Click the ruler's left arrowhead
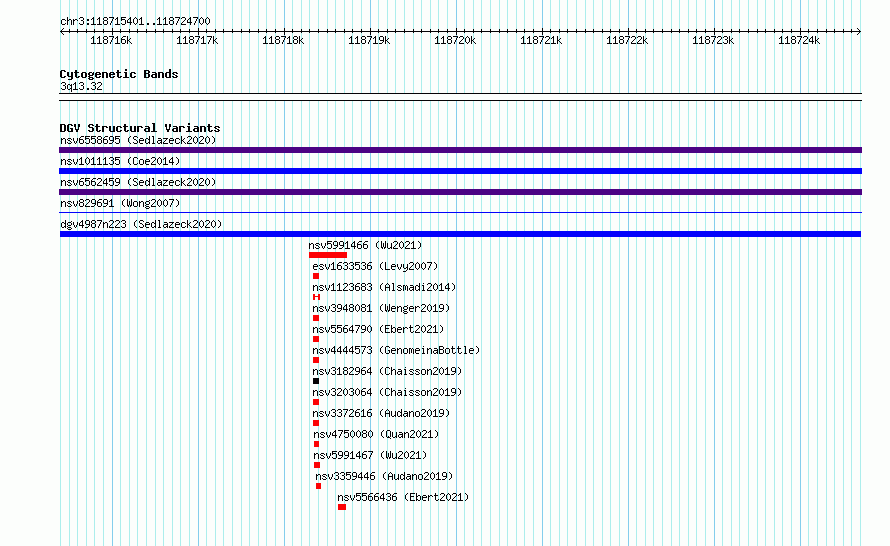The height and width of the screenshot is (546, 890). point(62,31)
